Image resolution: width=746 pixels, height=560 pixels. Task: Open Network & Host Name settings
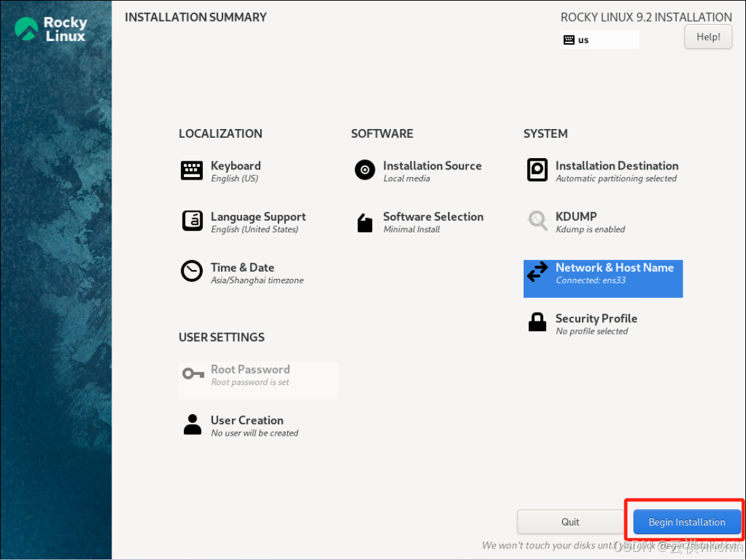(615, 268)
